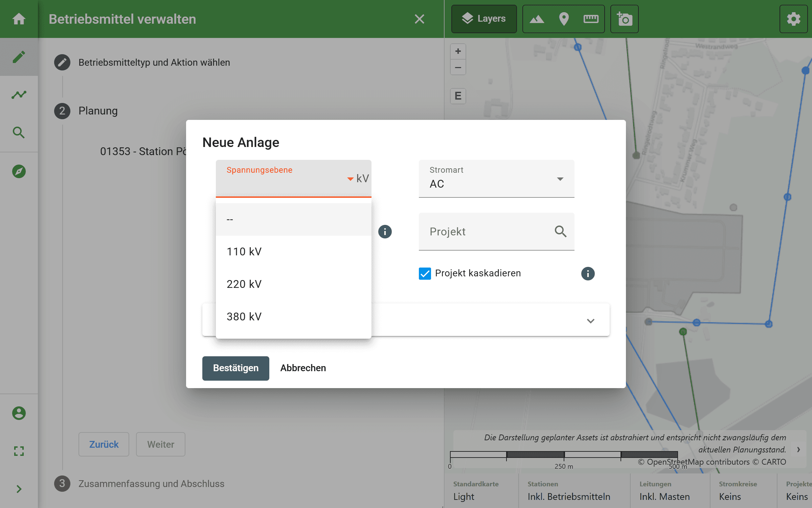Expand the collapsed panel below the dialog
This screenshot has height=508, width=812.
point(591,320)
